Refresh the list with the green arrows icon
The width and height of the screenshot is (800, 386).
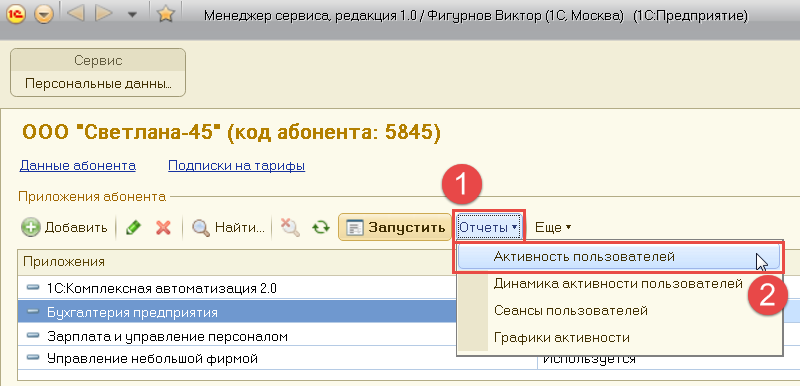320,227
